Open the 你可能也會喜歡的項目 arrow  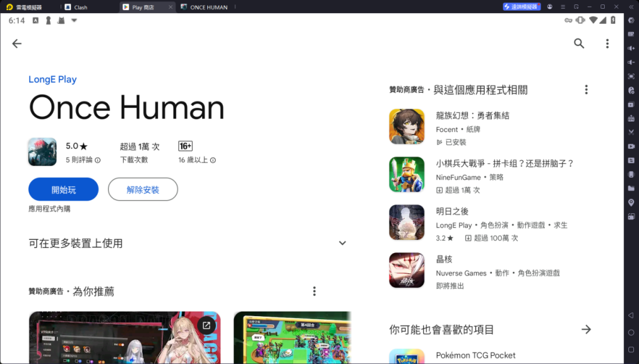[586, 329]
